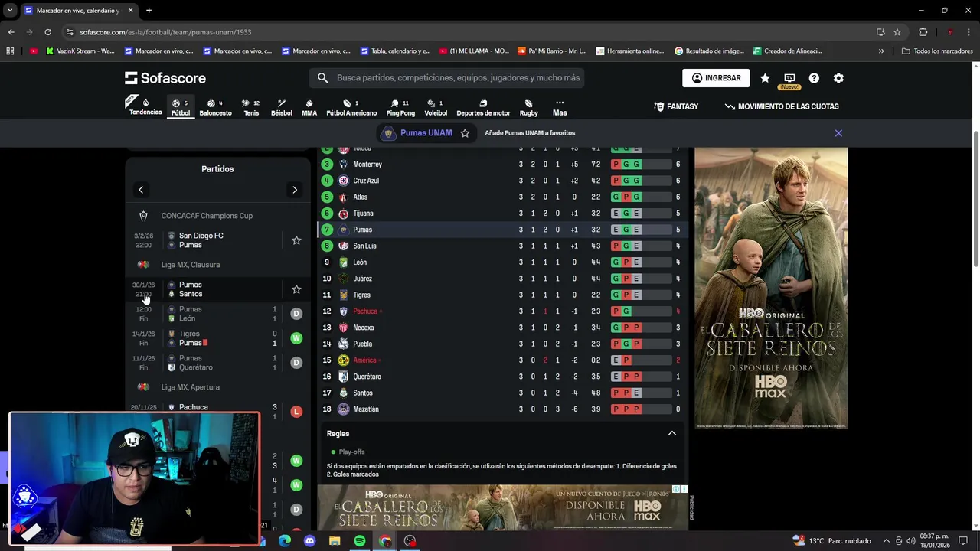Show hidden system tray icons
Image resolution: width=980 pixels, height=551 pixels.
pyautogui.click(x=886, y=541)
